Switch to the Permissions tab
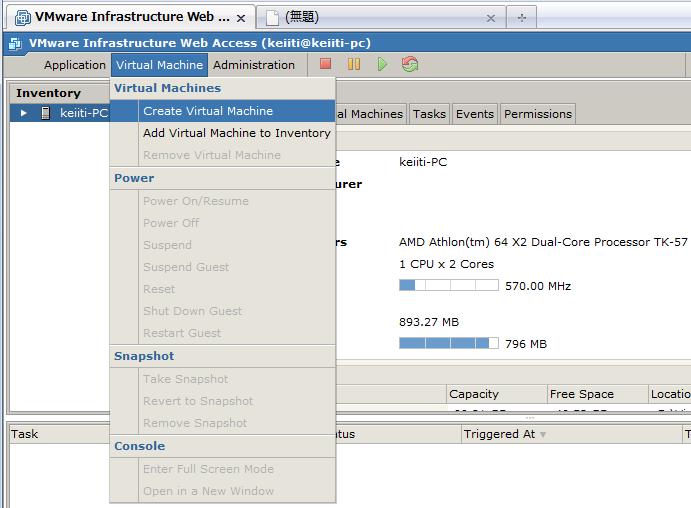This screenshot has width=691, height=508. point(538,114)
